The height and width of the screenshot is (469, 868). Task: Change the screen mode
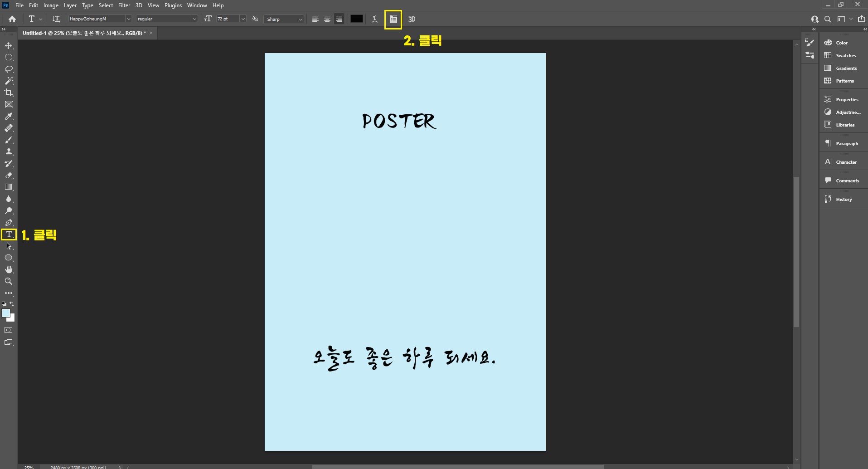point(9,342)
